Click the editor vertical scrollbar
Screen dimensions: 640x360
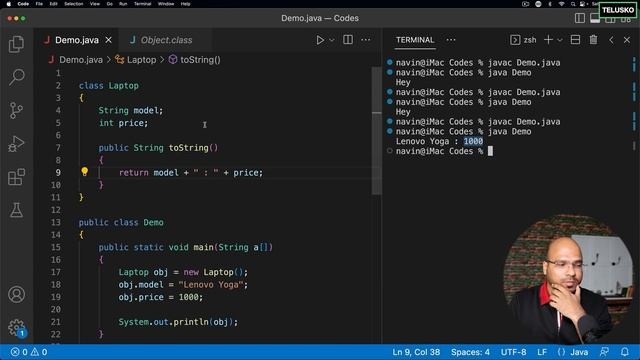click(376, 131)
